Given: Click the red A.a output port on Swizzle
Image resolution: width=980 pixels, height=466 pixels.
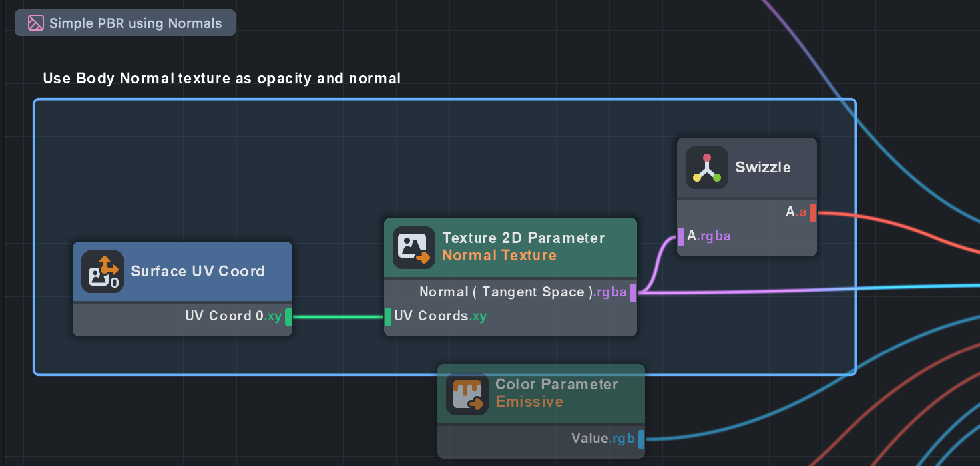Looking at the screenshot, I should point(813,213).
